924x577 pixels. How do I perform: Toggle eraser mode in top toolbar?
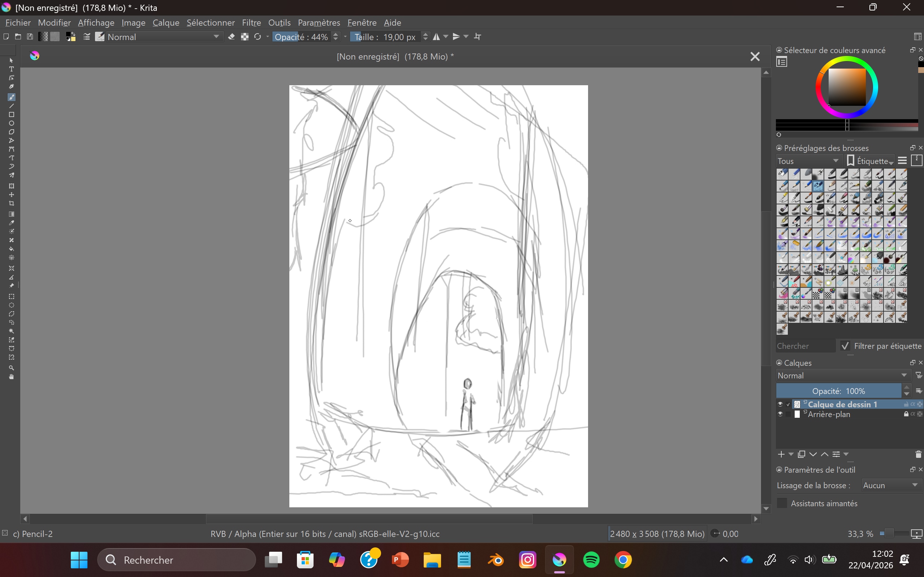point(231,36)
